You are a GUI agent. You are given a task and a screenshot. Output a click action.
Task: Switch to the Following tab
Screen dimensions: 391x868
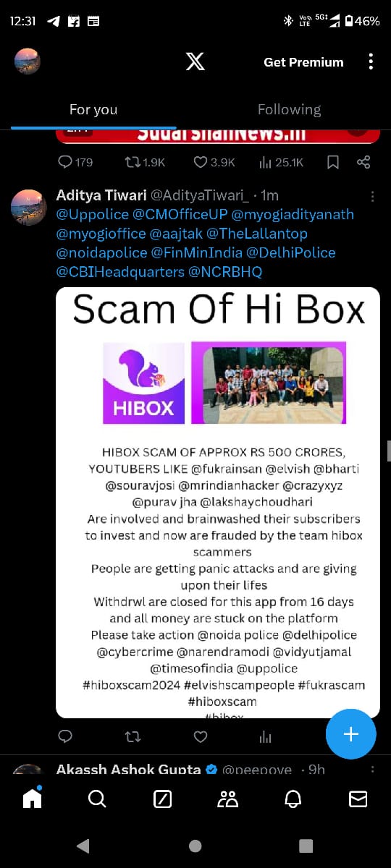click(x=289, y=110)
